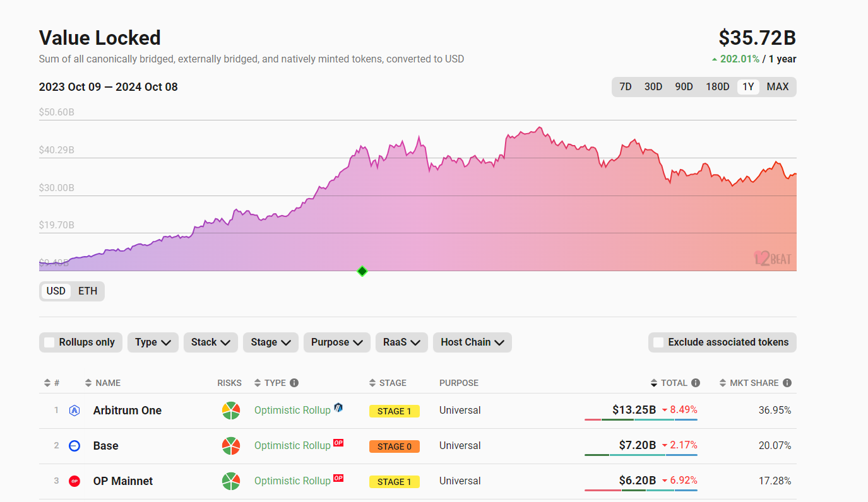868x502 pixels.
Task: Select the 30D time range tab
Action: (653, 87)
